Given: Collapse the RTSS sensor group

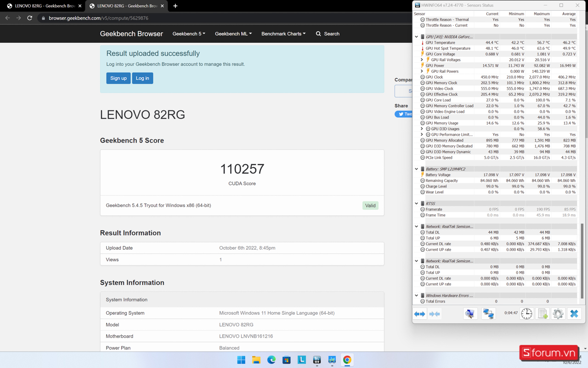Looking at the screenshot, I should 417,203.
